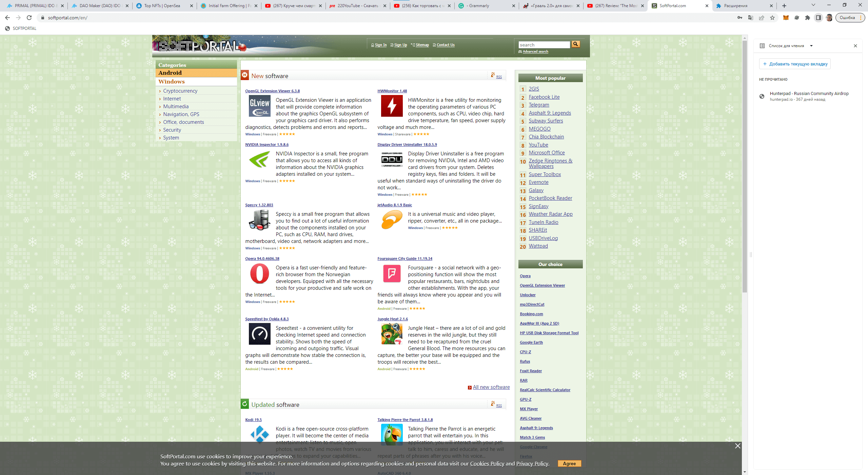The width and height of the screenshot is (868, 475).
Task: Expand the reading list dropdown arrow
Action: [811, 46]
